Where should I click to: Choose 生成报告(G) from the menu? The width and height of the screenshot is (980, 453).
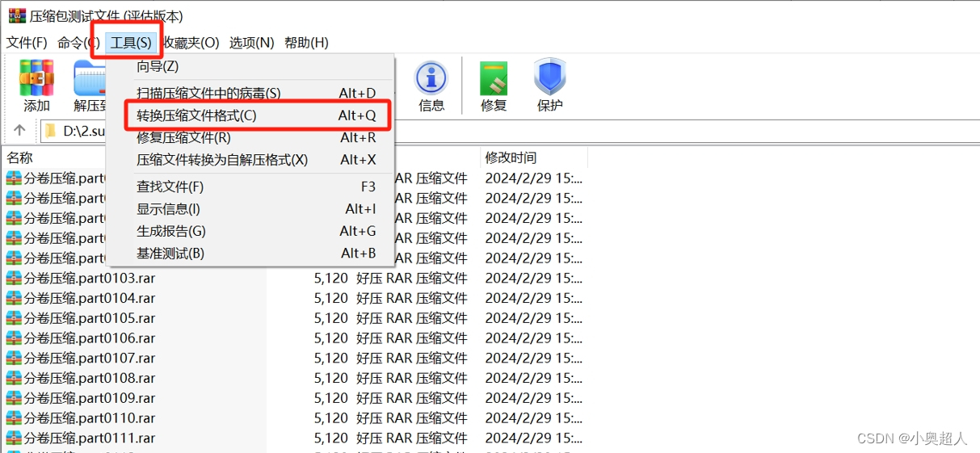[250, 231]
